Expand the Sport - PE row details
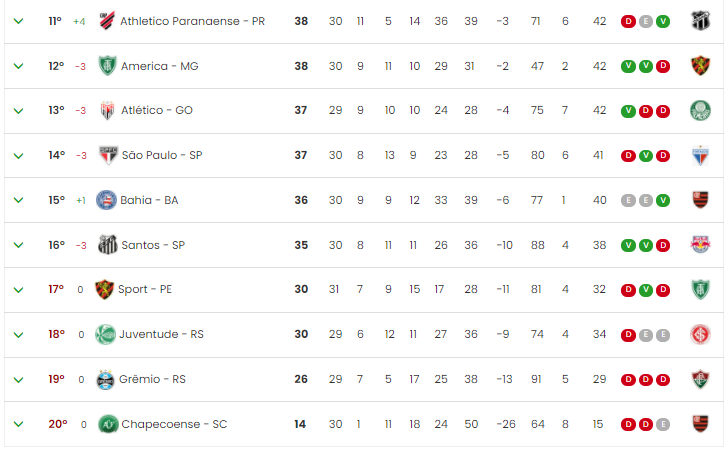 [19, 290]
